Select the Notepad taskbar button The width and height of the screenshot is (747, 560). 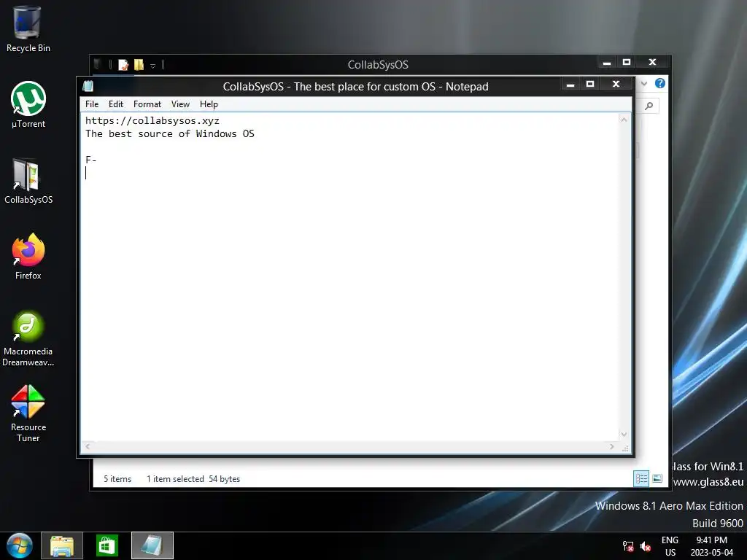point(152,545)
